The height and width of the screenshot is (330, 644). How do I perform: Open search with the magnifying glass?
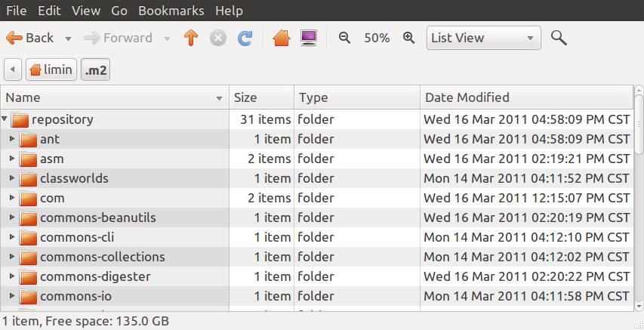tap(559, 38)
